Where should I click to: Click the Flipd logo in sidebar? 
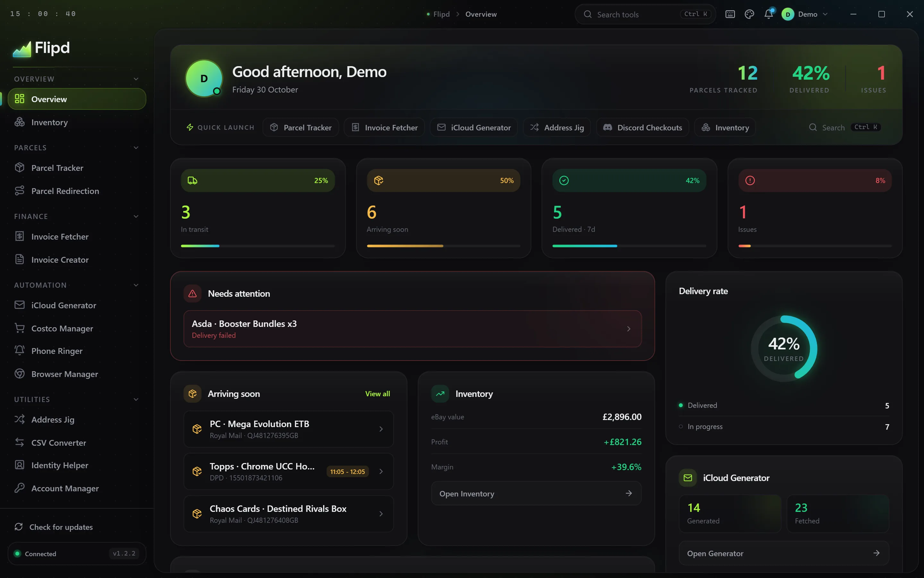41,48
